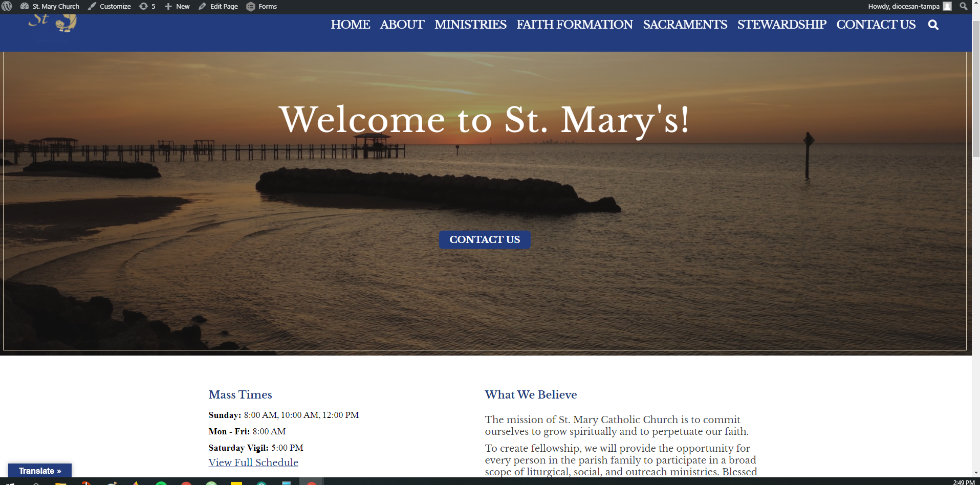This screenshot has height=485, width=980.
Task: Click the site navigation search icon
Action: [933, 25]
